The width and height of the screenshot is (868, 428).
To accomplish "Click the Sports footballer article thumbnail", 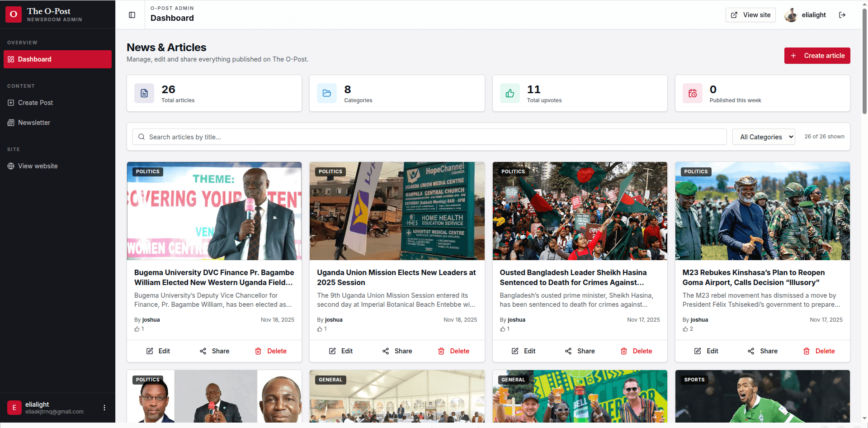I will pos(762,396).
